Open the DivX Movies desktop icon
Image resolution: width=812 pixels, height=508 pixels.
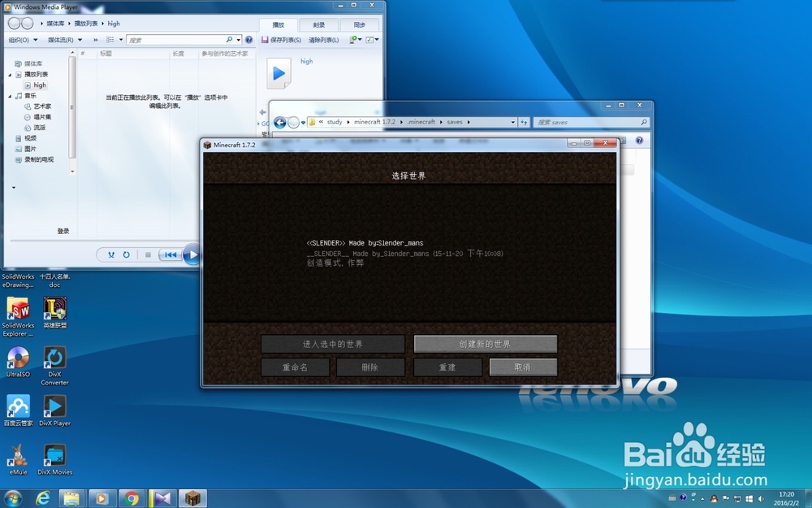55,459
